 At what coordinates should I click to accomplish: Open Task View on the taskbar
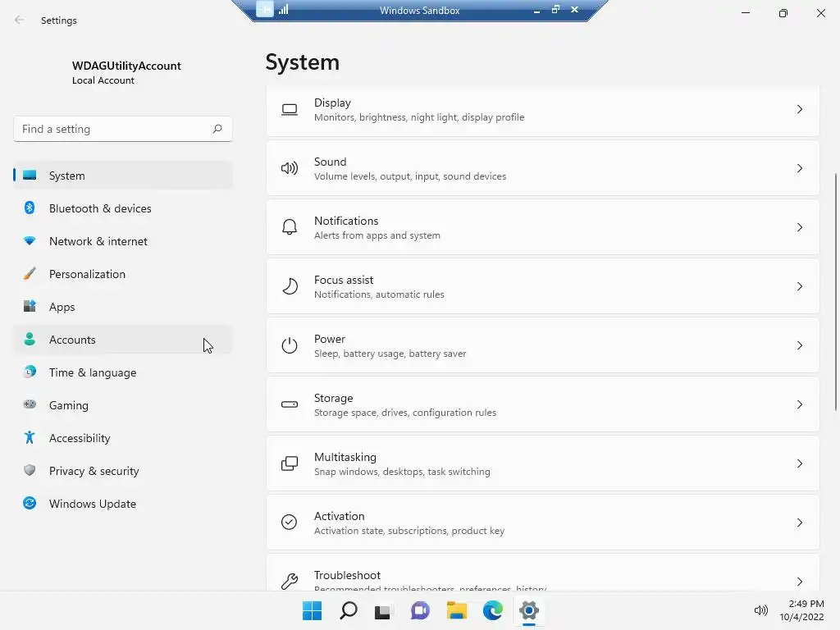[x=382, y=610]
